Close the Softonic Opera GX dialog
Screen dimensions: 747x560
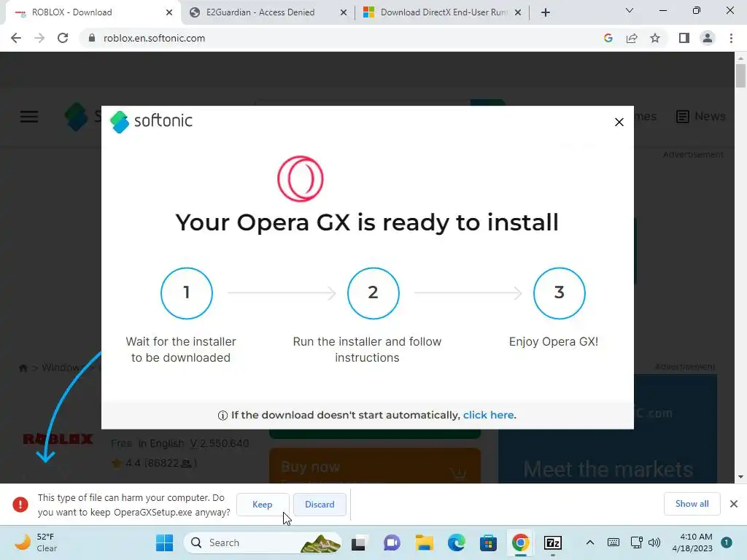click(619, 122)
